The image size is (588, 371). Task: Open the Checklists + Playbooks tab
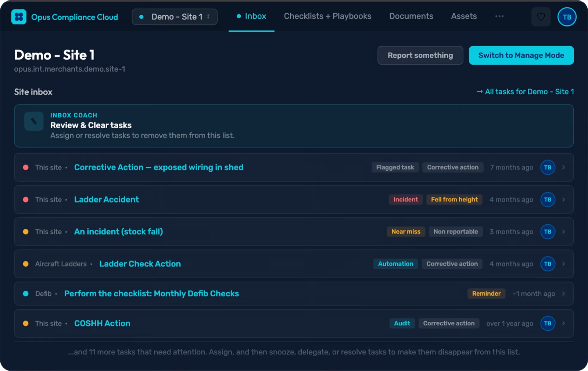(x=327, y=16)
